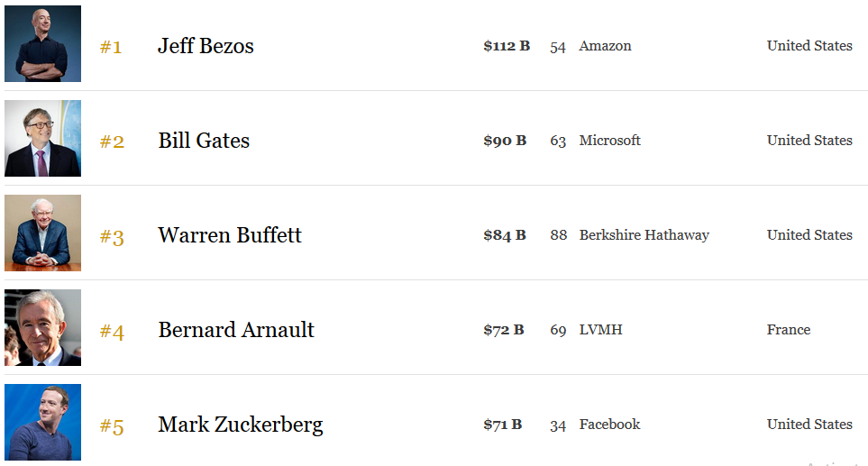
Task: Click the France country text
Action: coord(789,330)
